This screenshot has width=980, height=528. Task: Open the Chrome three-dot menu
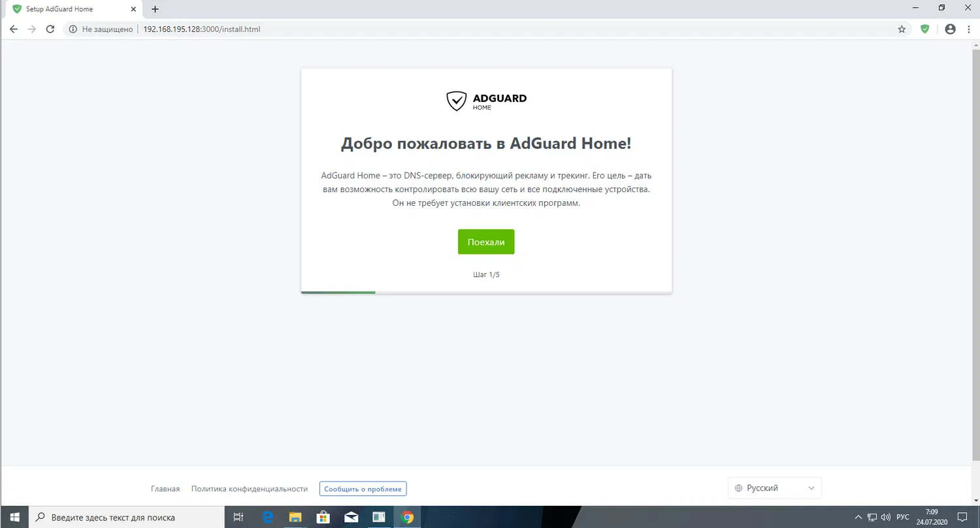coord(968,29)
